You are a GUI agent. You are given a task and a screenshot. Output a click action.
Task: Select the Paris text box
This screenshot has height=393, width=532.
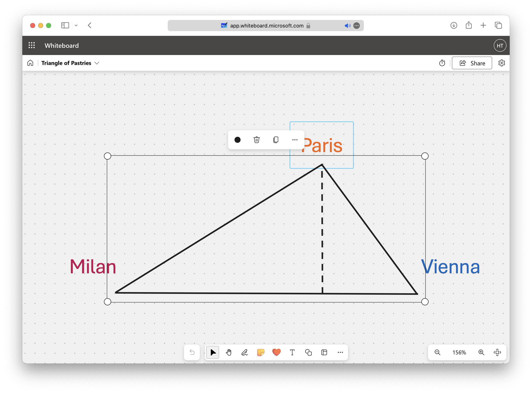tap(321, 145)
